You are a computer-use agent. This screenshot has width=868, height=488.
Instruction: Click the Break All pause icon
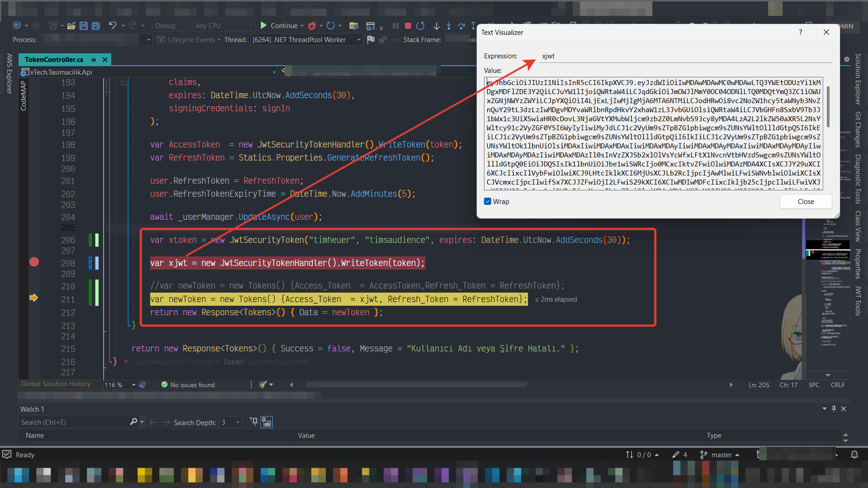pos(396,26)
